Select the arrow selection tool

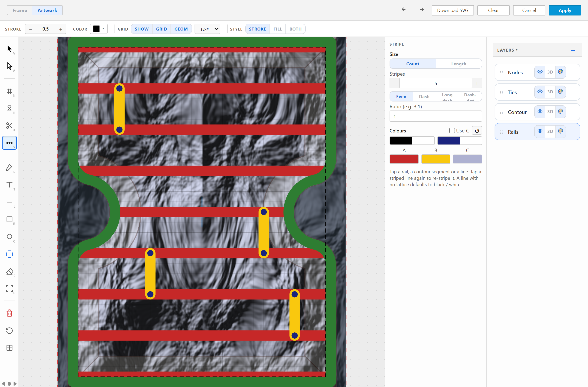pyautogui.click(x=9, y=49)
